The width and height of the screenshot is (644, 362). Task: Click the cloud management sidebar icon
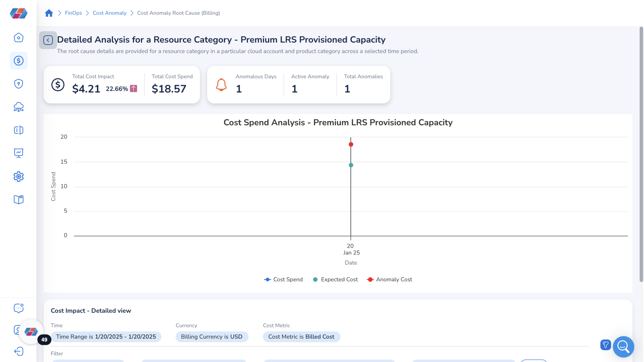coord(18,107)
